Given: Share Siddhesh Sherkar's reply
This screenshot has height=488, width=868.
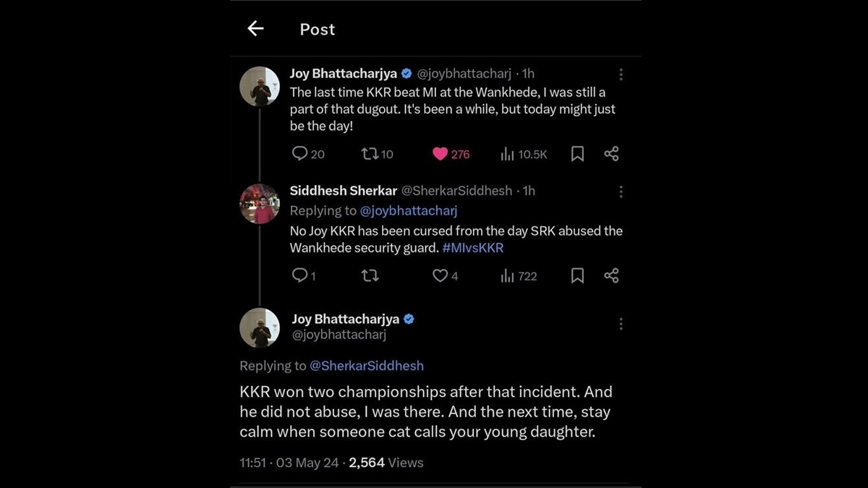Looking at the screenshot, I should click(x=611, y=275).
